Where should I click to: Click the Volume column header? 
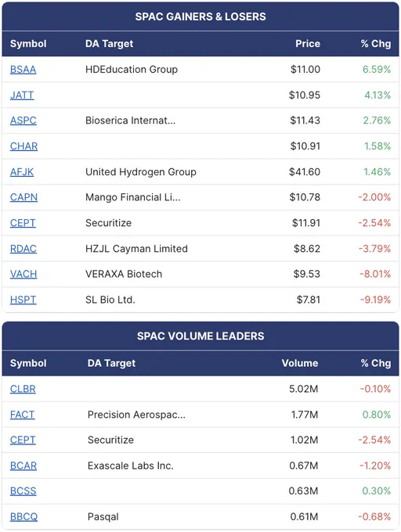[300, 363]
